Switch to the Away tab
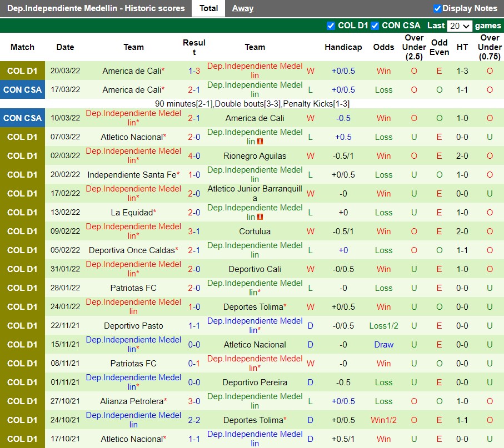This screenshot has width=504, height=448. pyautogui.click(x=242, y=8)
